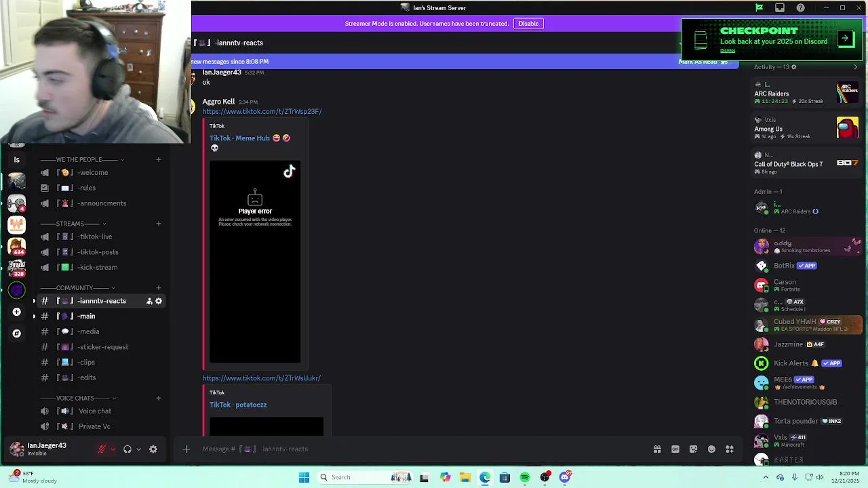The image size is (868, 488).
Task: Create channel in COMMUNITY category
Action: (x=159, y=288)
